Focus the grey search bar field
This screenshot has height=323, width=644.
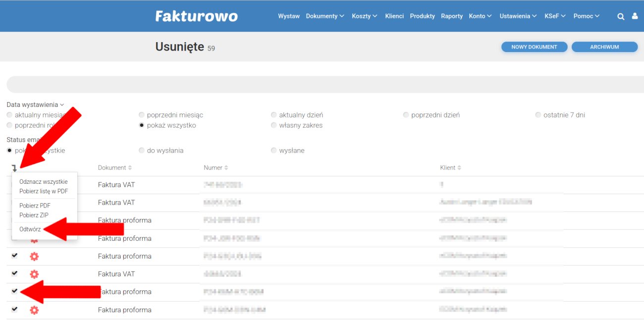[x=325, y=84]
